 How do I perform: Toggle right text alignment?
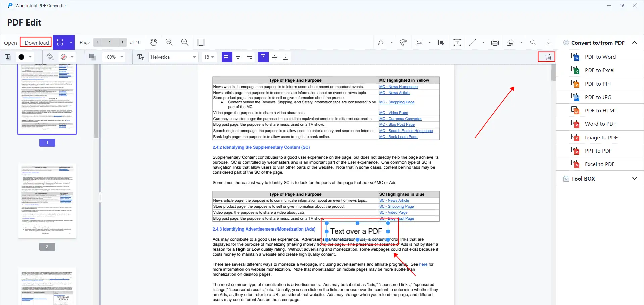point(249,57)
